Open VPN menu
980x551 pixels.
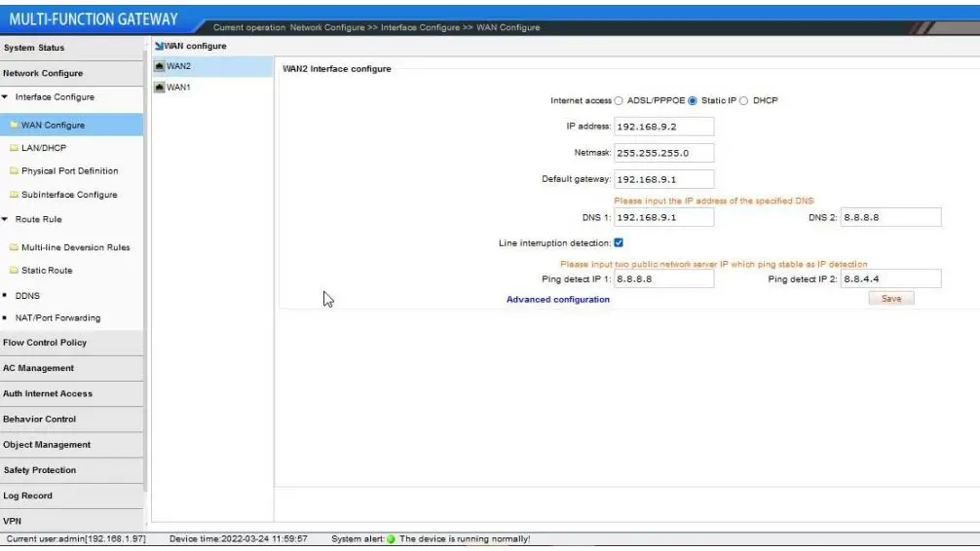tap(71, 521)
